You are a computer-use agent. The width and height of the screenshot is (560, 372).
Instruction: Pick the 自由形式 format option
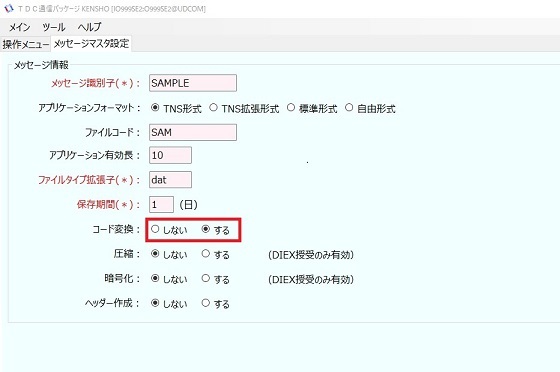pyautogui.click(x=349, y=107)
